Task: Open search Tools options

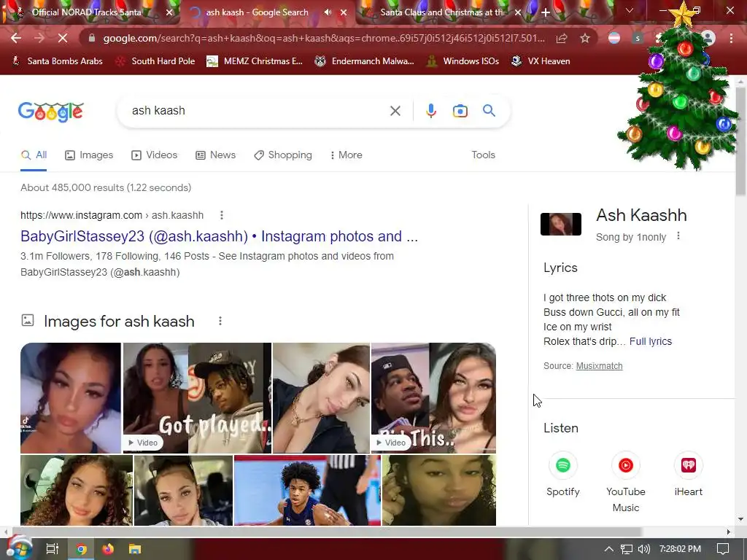Action: click(x=483, y=155)
